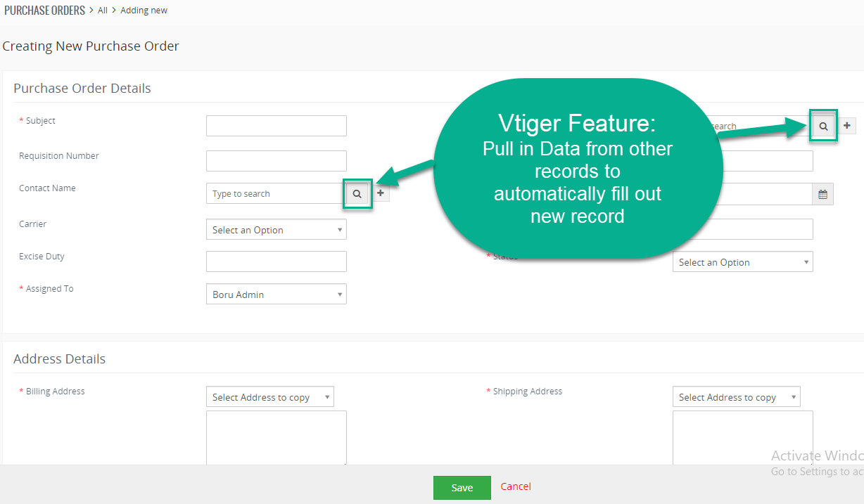This screenshot has width=864, height=504.
Task: Focus the Requisition Number field
Action: coord(277,161)
